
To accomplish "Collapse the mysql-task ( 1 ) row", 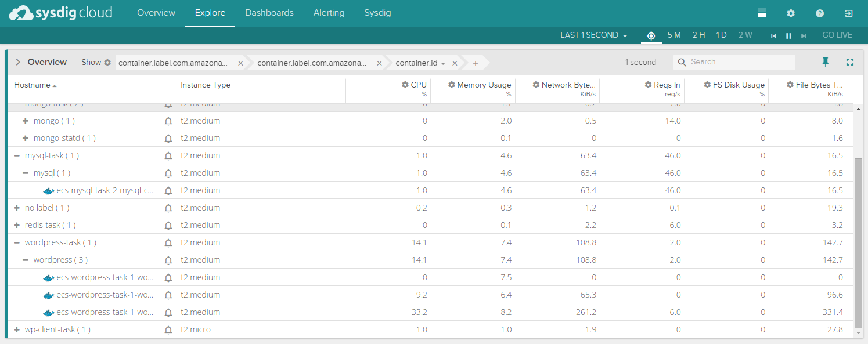I will (17, 155).
